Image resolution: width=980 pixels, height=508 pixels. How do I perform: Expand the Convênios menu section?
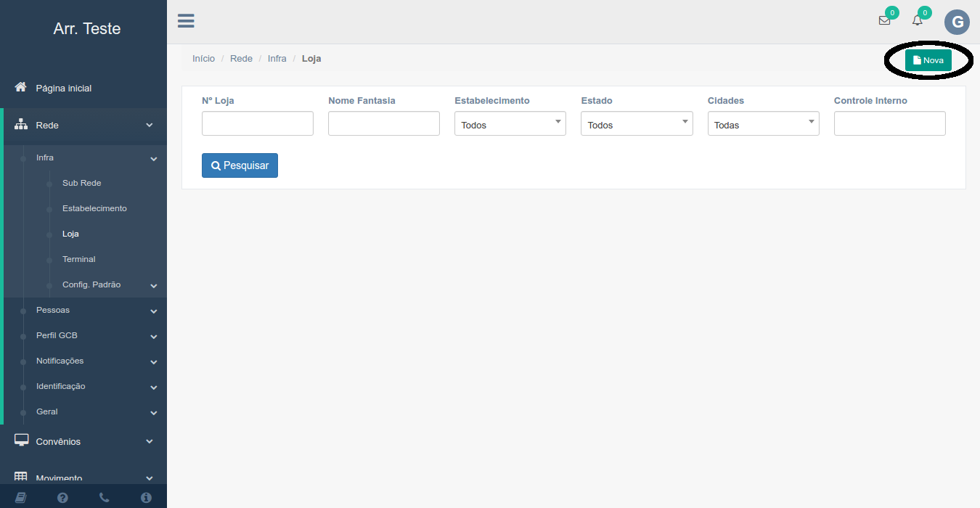(58, 441)
